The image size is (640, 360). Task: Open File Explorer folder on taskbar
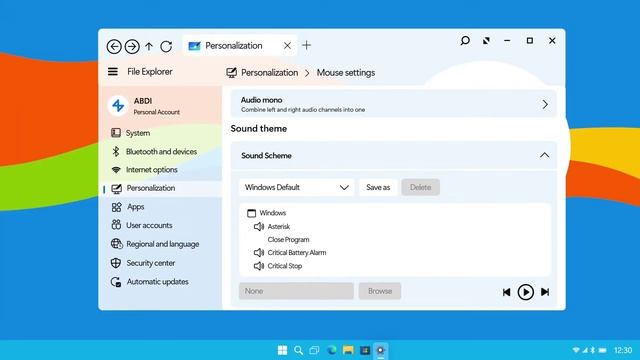[x=348, y=350]
